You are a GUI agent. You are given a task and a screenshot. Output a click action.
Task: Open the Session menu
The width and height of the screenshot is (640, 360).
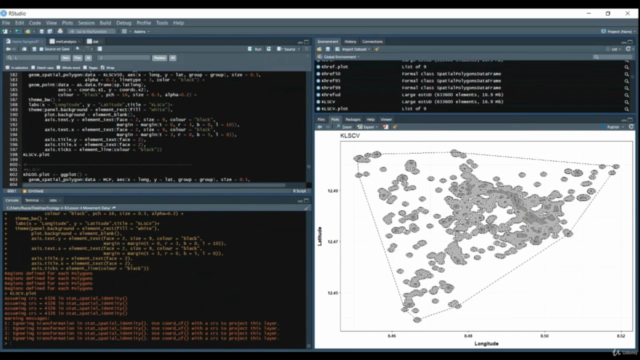point(86,23)
